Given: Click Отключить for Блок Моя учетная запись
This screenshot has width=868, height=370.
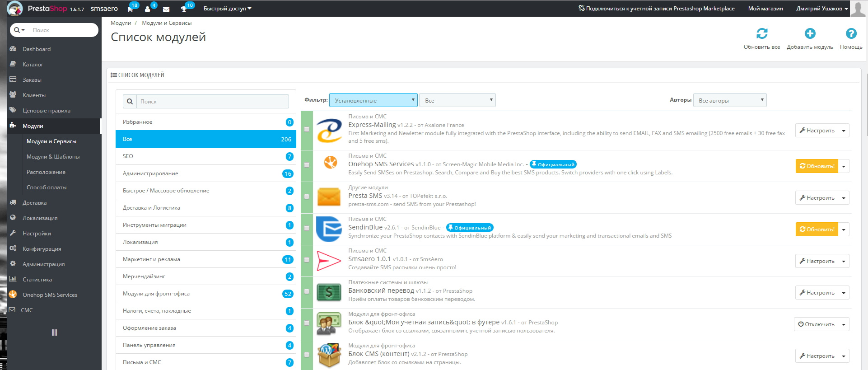Looking at the screenshot, I should (816, 324).
